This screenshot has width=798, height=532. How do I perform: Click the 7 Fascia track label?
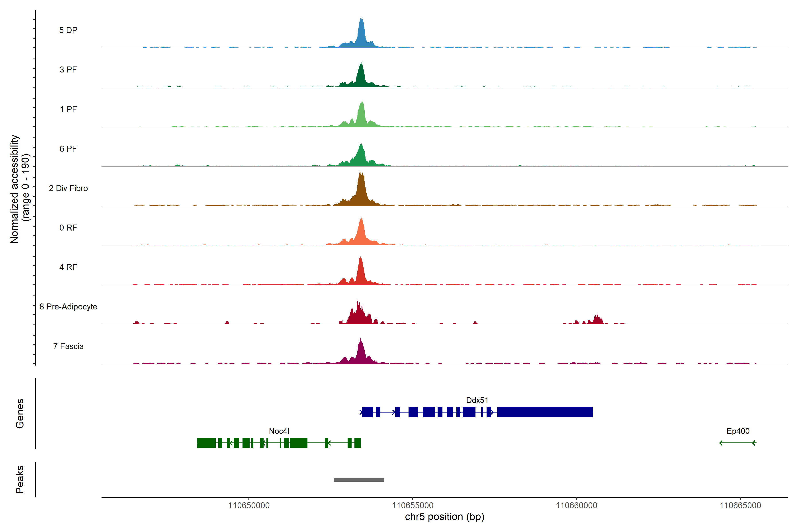pos(68,346)
